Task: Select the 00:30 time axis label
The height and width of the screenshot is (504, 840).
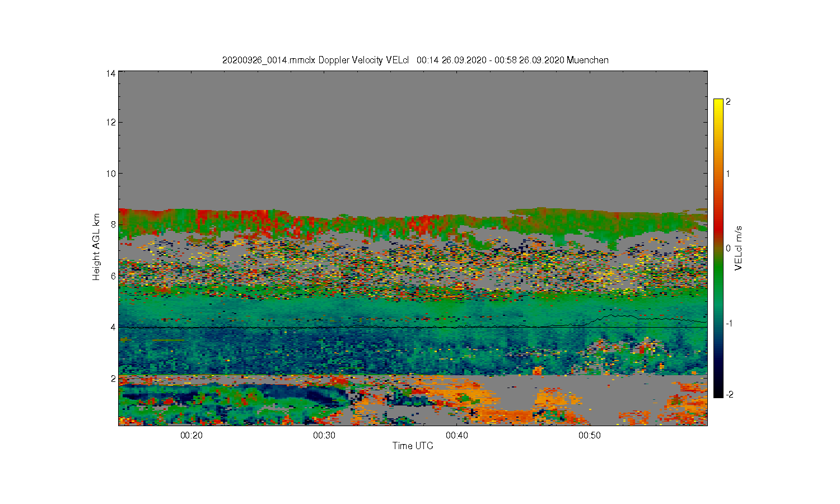Action: coord(324,435)
